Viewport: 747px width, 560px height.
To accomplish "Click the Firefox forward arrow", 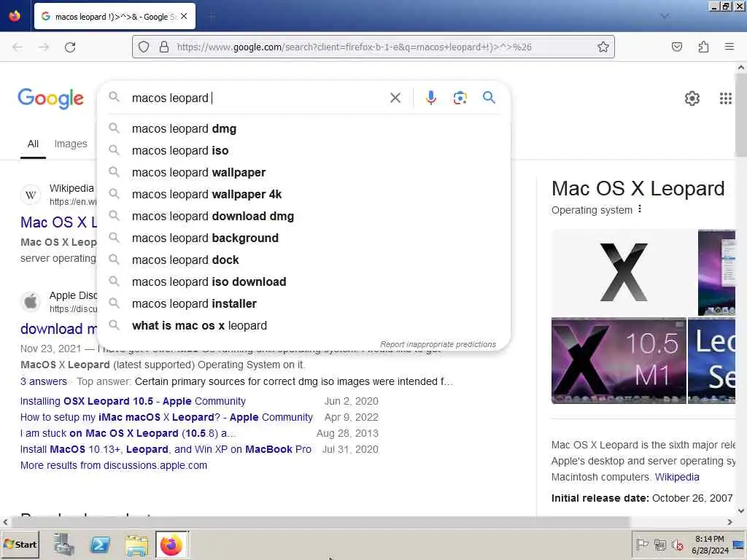I will (44, 47).
